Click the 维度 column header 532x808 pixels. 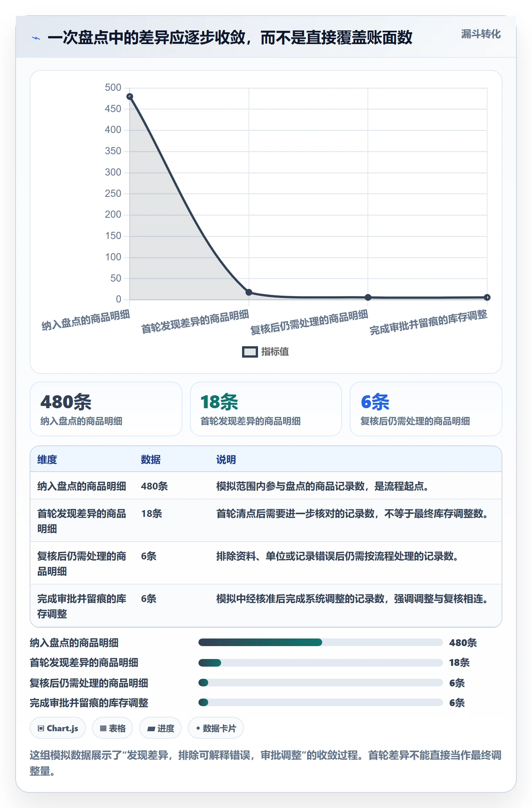[47, 459]
